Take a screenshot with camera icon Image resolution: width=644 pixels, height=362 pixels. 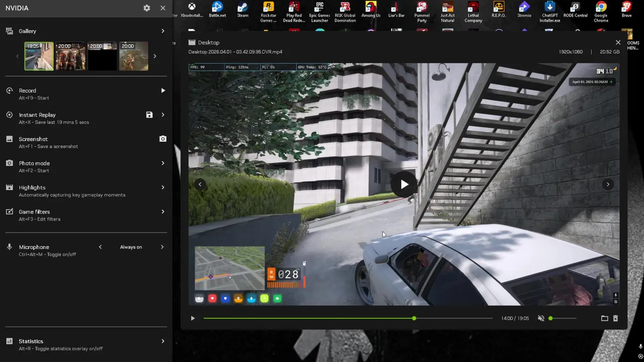tap(163, 139)
